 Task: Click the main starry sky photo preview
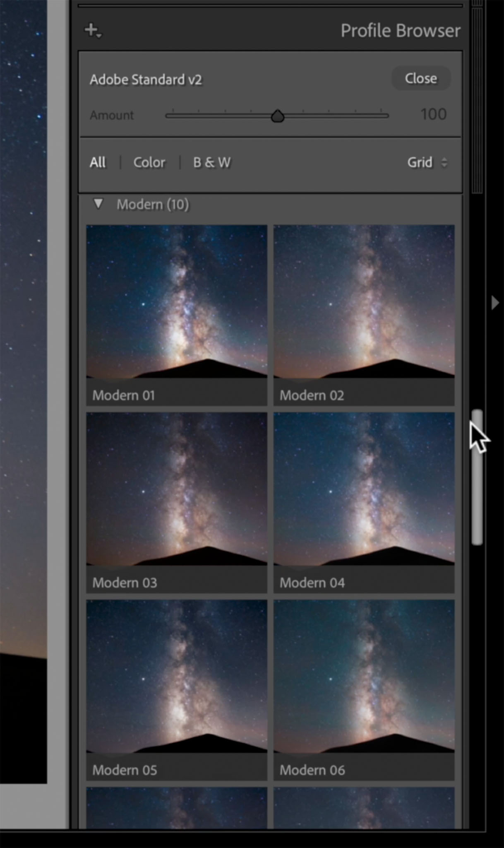click(23, 331)
